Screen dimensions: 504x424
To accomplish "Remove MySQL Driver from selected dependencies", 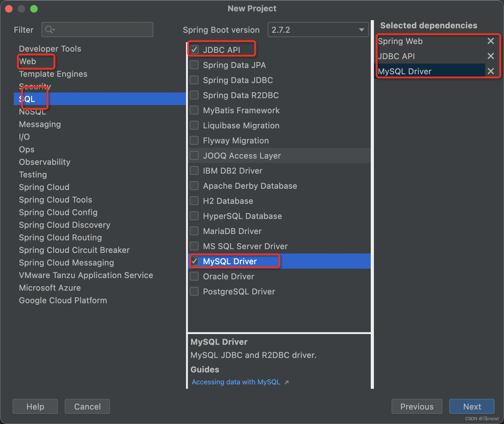I will tap(490, 71).
